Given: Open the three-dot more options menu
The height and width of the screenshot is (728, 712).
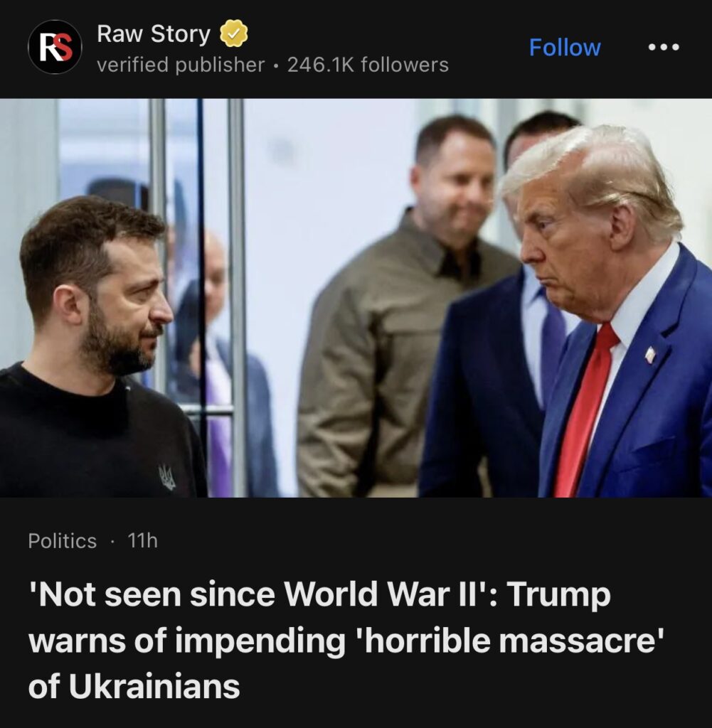Looking at the screenshot, I should coord(664,47).
